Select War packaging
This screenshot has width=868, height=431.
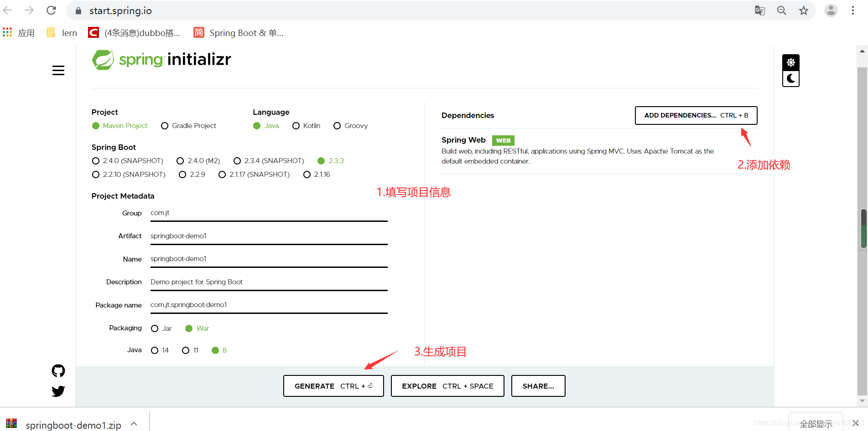click(x=197, y=328)
